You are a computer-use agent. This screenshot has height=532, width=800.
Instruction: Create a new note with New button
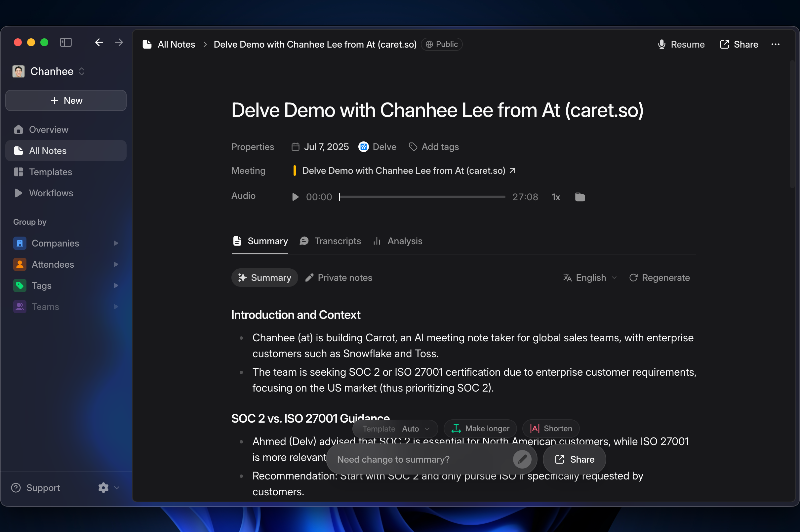pos(66,100)
